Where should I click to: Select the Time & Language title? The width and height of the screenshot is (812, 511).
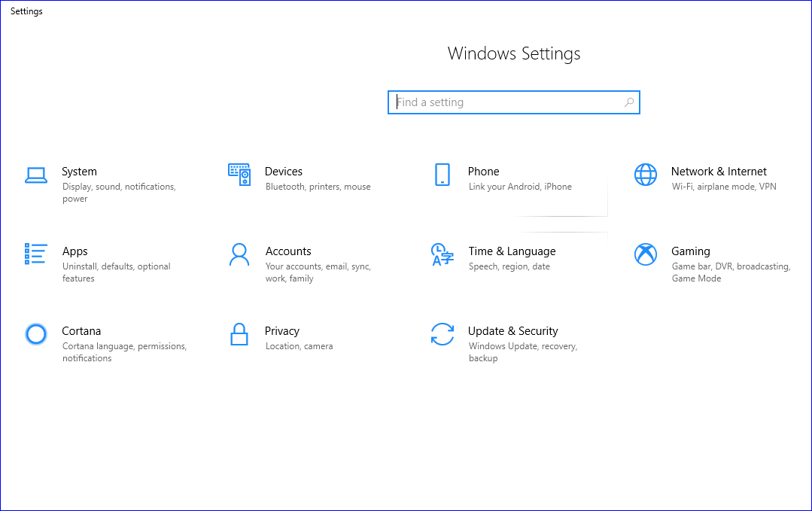point(512,251)
